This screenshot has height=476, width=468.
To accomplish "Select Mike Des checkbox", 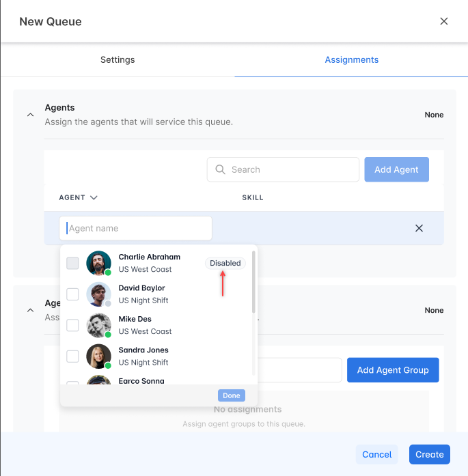I will tap(72, 325).
